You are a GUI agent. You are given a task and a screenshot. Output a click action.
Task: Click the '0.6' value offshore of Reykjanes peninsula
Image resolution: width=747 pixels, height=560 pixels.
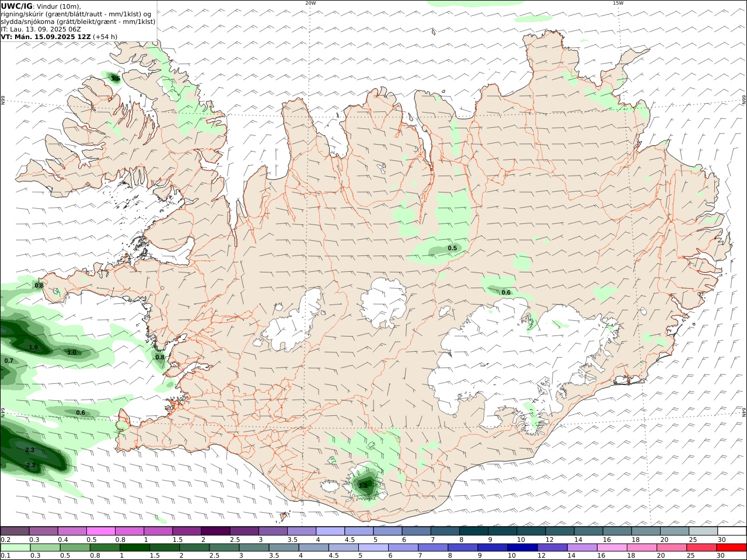tap(81, 412)
